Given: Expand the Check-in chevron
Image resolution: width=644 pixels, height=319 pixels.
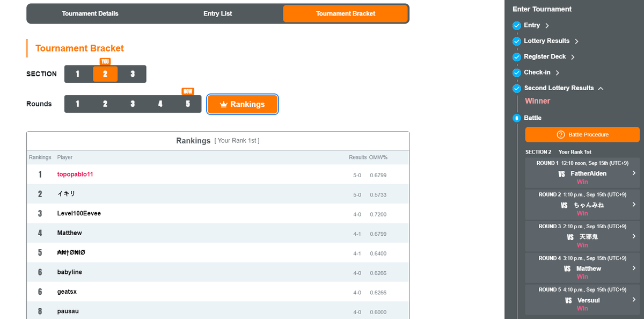Looking at the screenshot, I should (558, 73).
